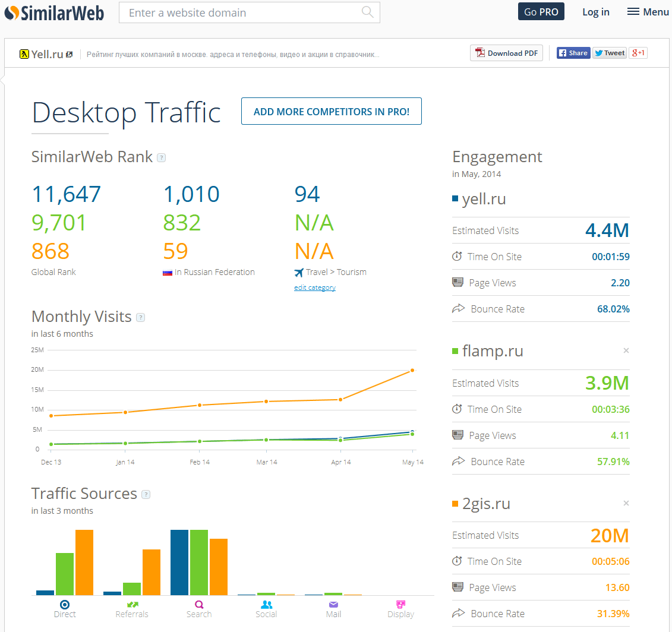Click the 2gis.ru Dec 13 data point
Image resolution: width=672 pixels, height=632 pixels.
[x=51, y=416]
